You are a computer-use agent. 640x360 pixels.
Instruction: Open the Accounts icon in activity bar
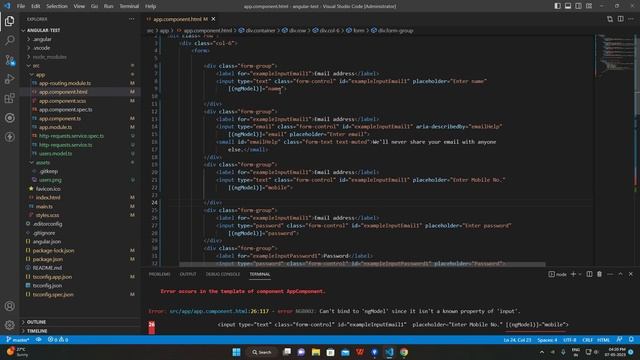click(x=9, y=306)
